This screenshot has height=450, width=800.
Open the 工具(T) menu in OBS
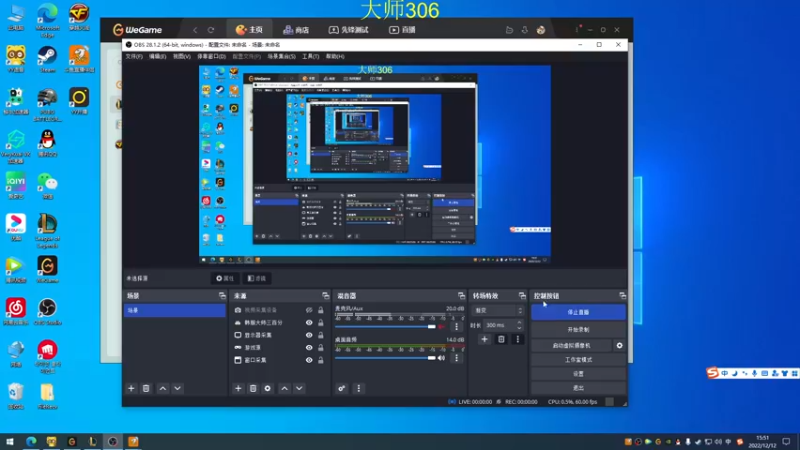click(310, 56)
